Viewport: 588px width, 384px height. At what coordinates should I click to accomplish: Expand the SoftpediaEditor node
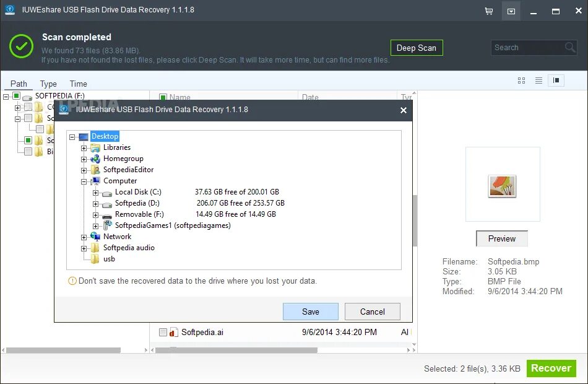(84, 170)
